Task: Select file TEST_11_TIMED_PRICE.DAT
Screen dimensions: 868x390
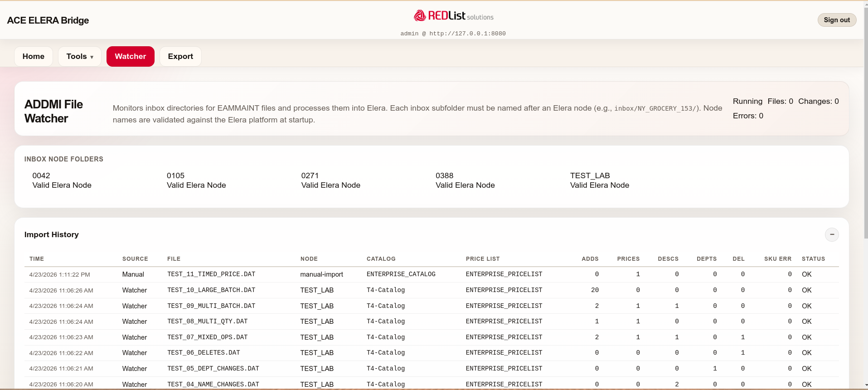Action: click(x=211, y=274)
